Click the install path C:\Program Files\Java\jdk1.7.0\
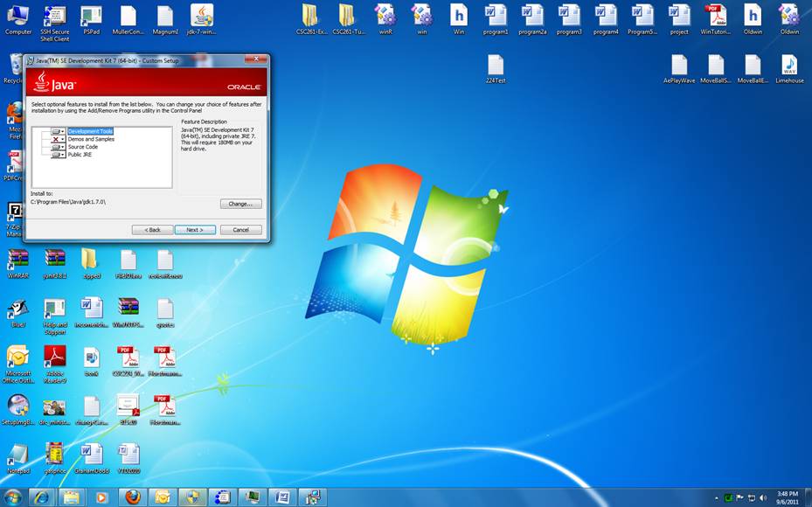The width and height of the screenshot is (812, 507). [68, 202]
